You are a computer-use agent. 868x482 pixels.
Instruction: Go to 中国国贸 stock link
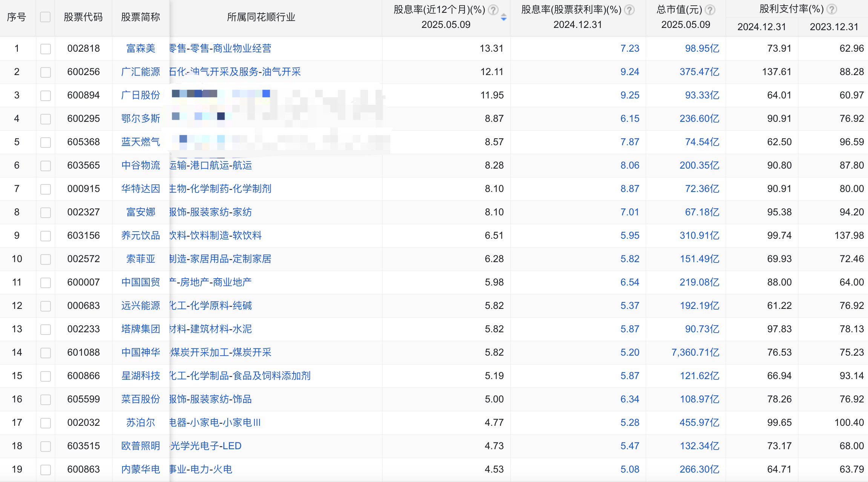coord(141,282)
